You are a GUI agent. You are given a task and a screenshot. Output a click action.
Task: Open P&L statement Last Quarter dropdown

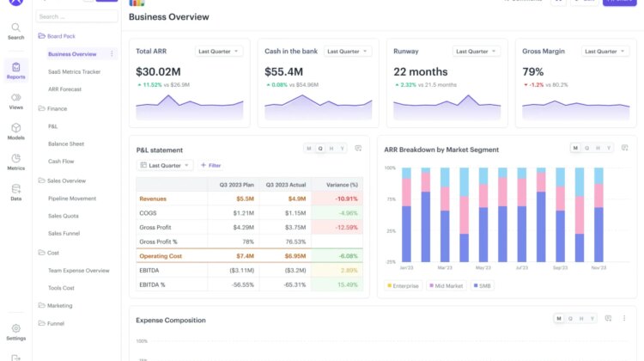(x=165, y=165)
